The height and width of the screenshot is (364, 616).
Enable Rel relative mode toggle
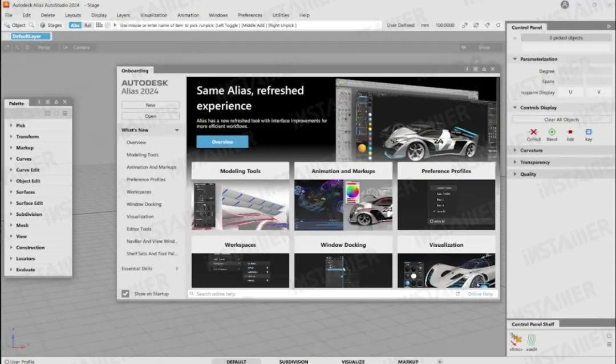[88, 25]
